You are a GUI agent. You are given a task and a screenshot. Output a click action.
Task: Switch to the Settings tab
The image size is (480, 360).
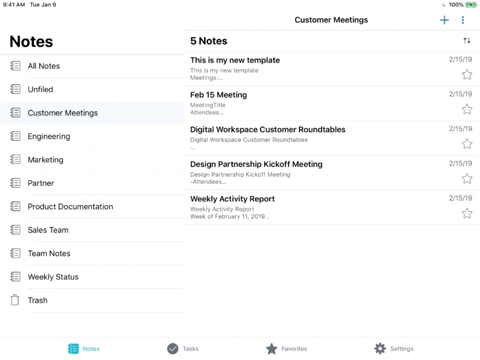pos(394,349)
